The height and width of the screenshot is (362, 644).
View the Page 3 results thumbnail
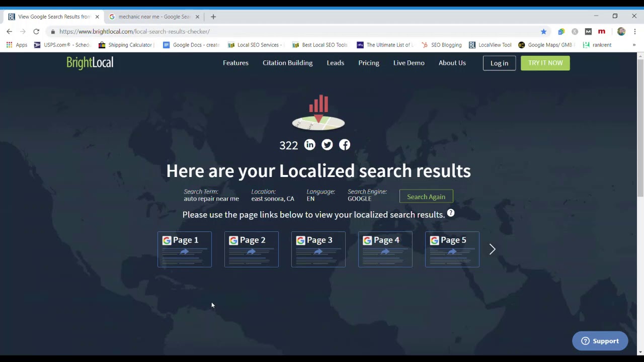[x=318, y=249]
